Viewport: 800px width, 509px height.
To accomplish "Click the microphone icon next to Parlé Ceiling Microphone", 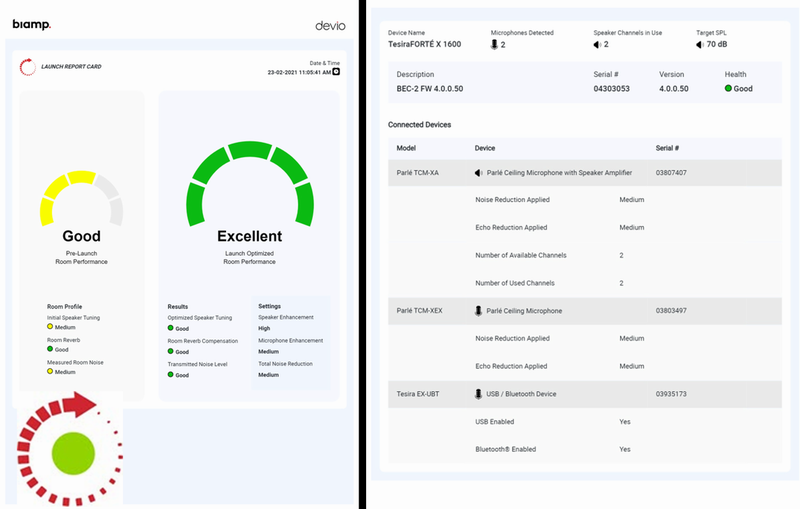I will (478, 311).
